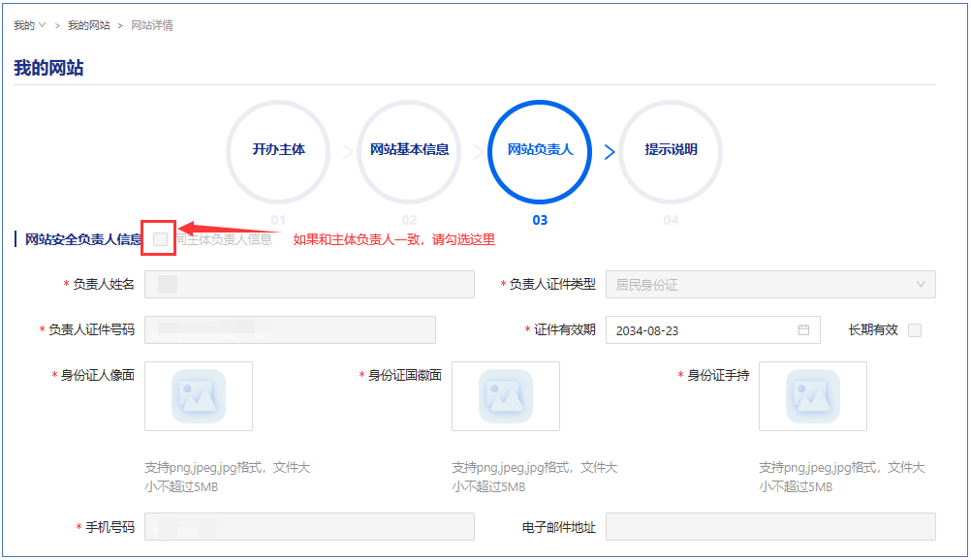
Task: Click the 负责人证件号码 input field
Action: coord(290,330)
